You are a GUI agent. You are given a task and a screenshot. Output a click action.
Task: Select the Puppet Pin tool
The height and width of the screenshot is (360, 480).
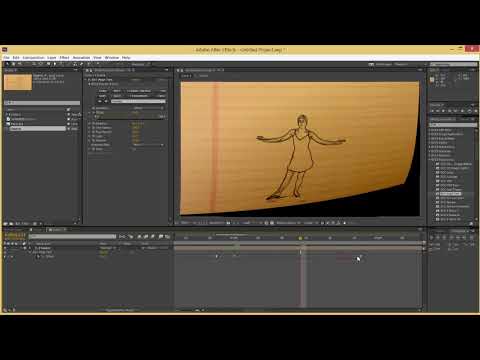(x=97, y=64)
